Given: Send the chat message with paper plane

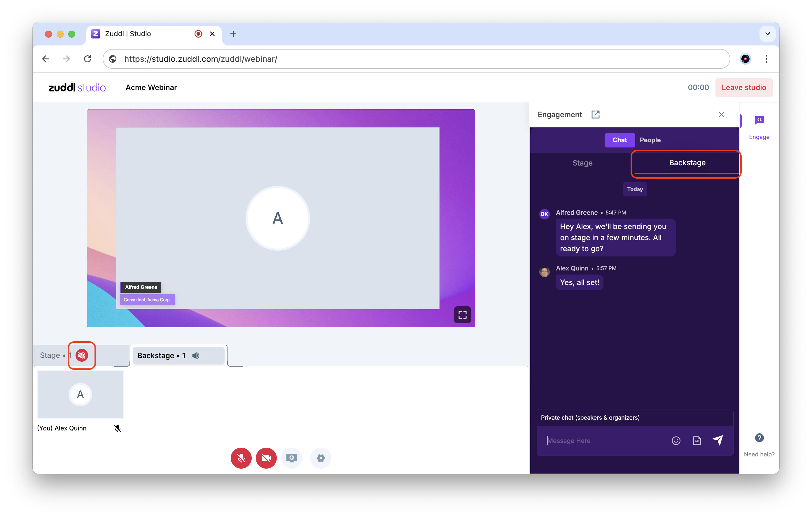Looking at the screenshot, I should (717, 440).
